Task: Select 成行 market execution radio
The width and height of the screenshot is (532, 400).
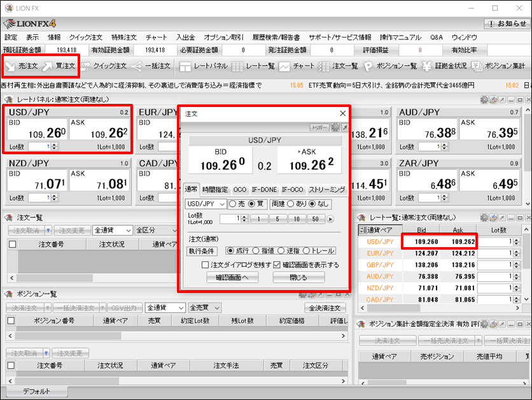Action: 230,250
